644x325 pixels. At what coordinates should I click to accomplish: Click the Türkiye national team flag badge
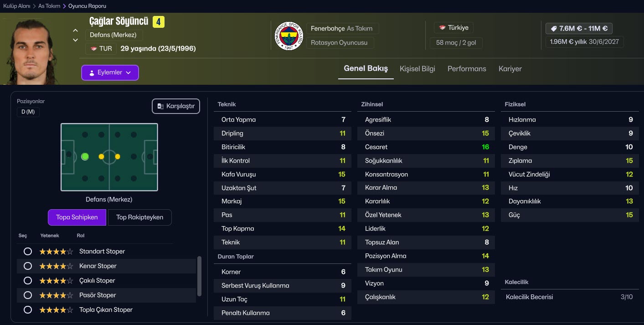tap(442, 28)
